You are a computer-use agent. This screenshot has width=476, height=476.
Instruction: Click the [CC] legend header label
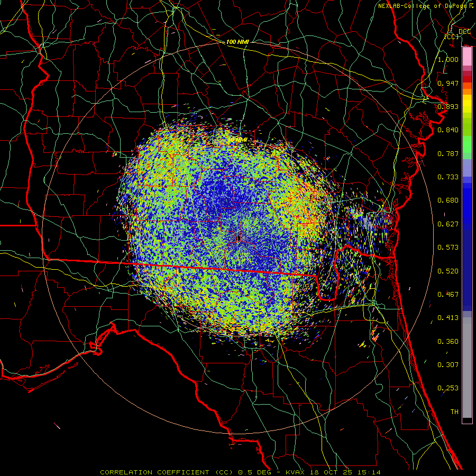[x=452, y=36]
